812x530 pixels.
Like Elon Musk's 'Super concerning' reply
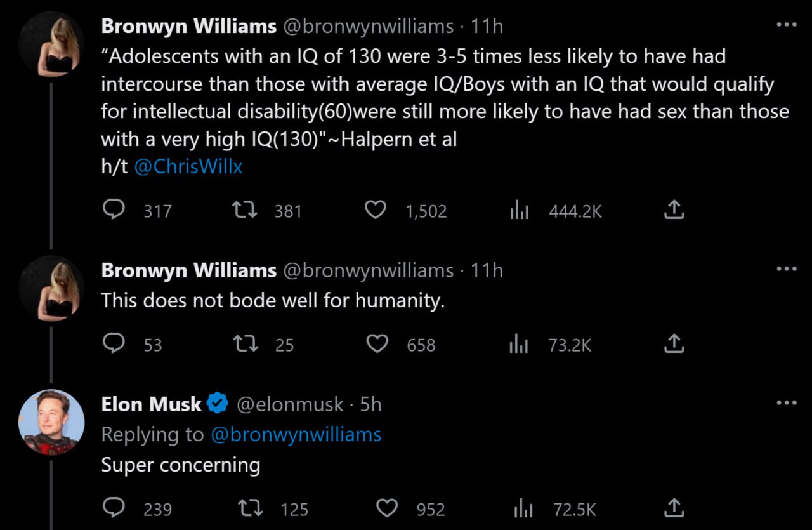(387, 508)
